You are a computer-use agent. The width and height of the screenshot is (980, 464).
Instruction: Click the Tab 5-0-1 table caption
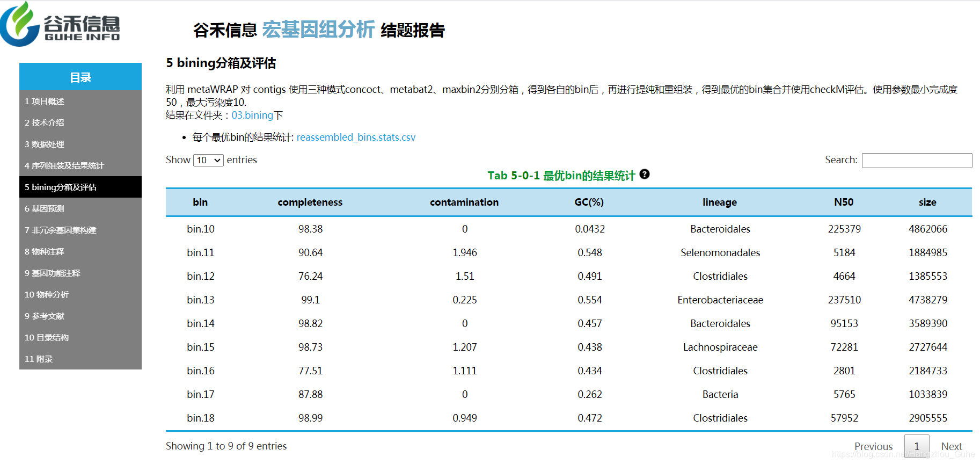(x=561, y=175)
